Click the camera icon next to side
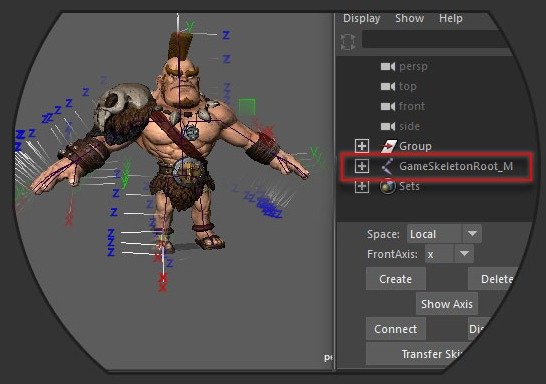The image size is (546, 384). [x=388, y=126]
